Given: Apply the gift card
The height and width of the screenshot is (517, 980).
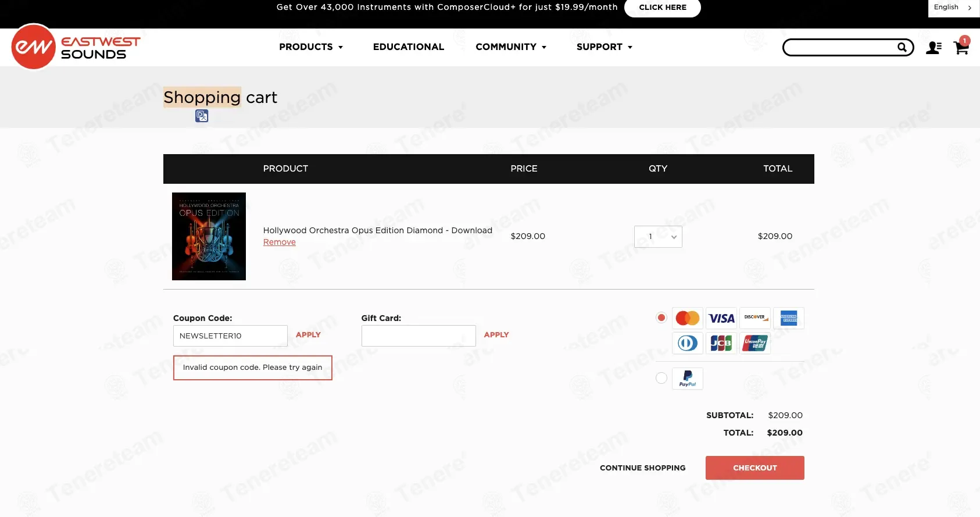Looking at the screenshot, I should (x=496, y=335).
